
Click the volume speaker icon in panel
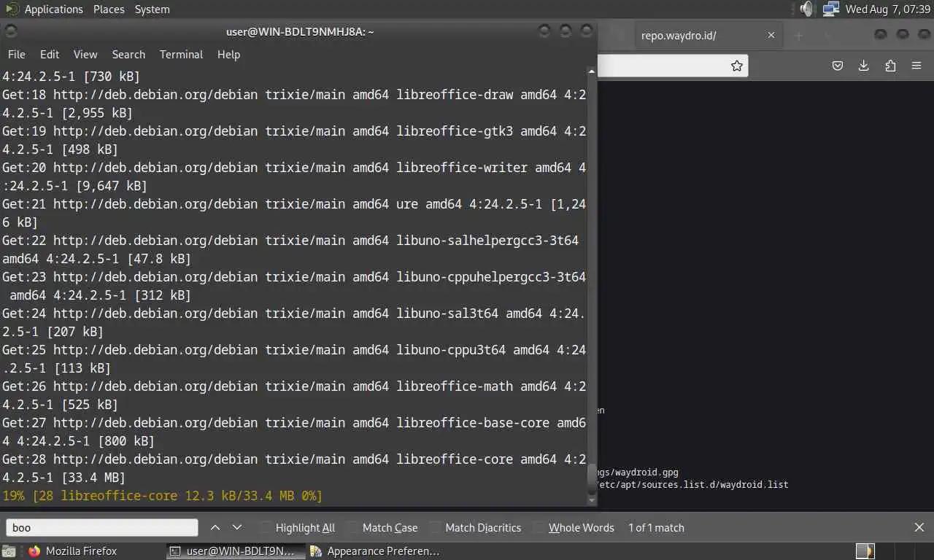click(806, 9)
